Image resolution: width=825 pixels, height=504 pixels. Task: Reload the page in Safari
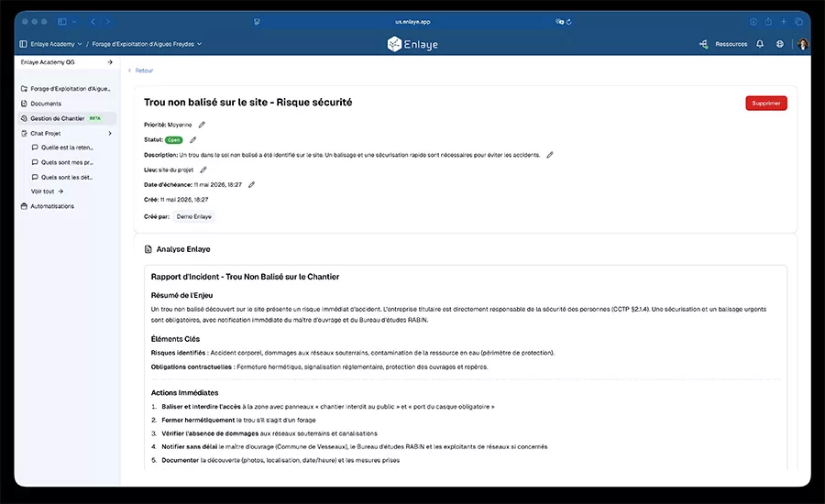click(568, 22)
